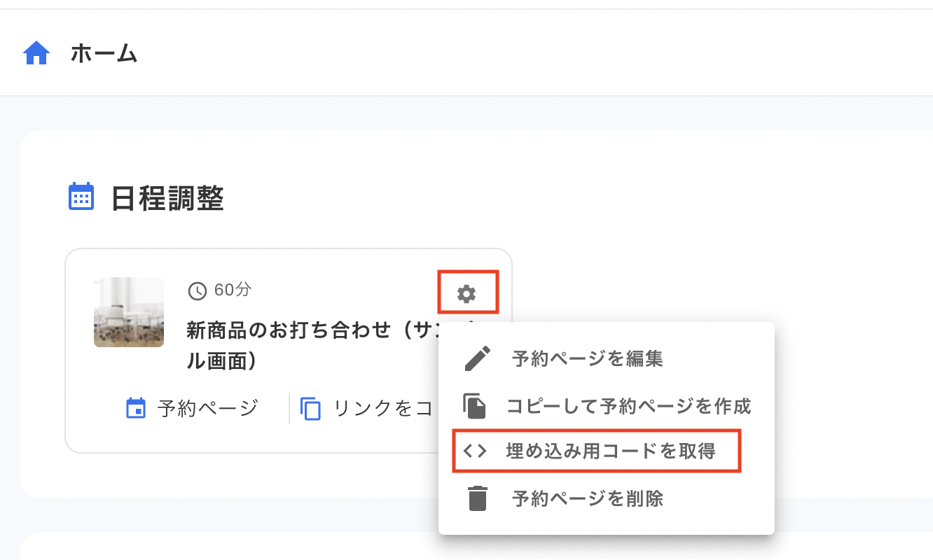Click the embed code brackets icon
The width and height of the screenshot is (933, 560).
tap(475, 451)
